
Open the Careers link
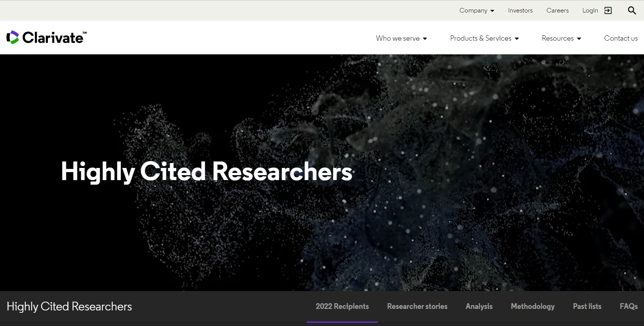click(557, 11)
